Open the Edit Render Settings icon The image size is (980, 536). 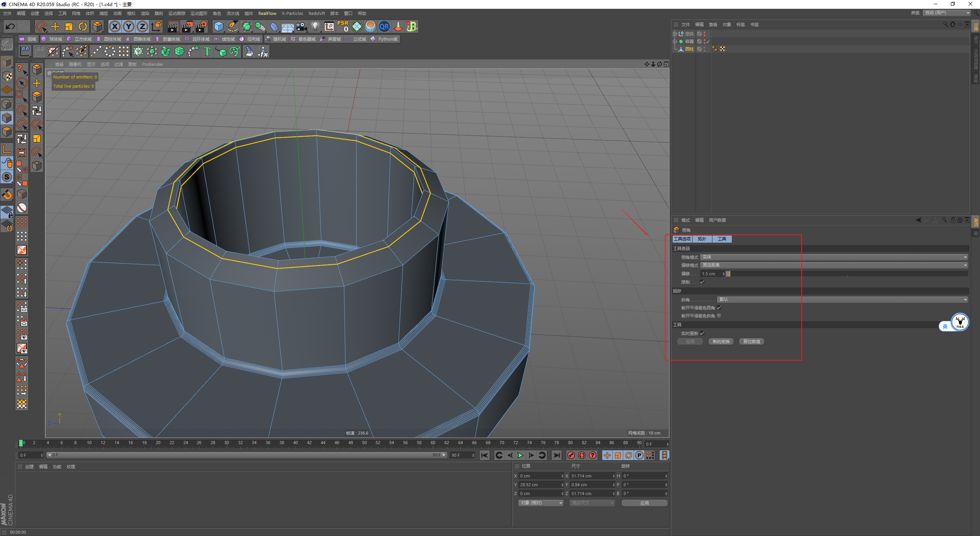[201, 26]
